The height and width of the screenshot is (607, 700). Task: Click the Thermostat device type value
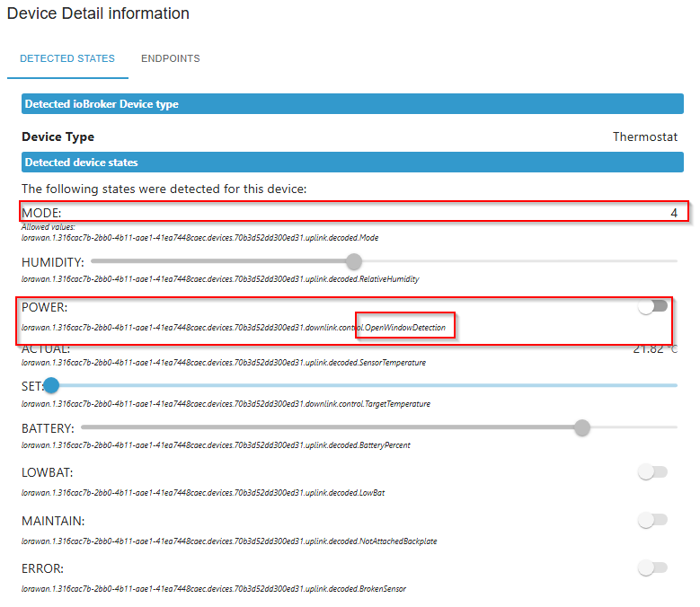[645, 136]
